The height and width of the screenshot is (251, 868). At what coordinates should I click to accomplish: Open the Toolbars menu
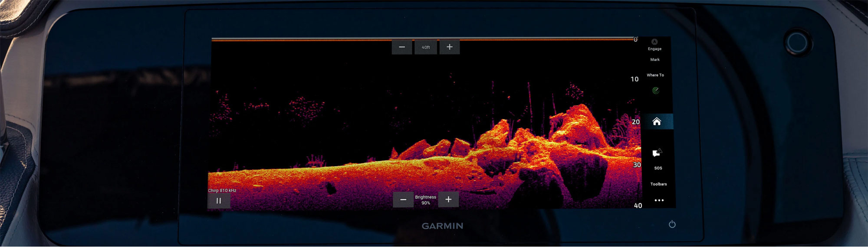[x=658, y=184]
